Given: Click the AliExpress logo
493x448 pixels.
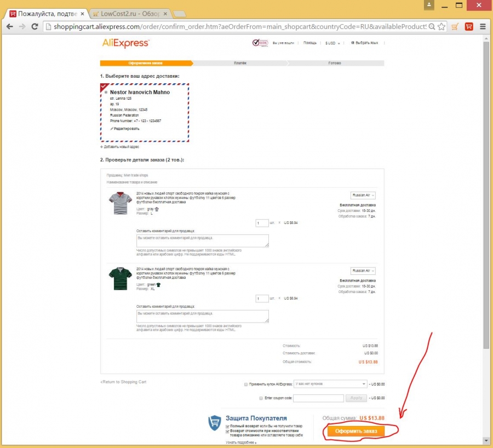Looking at the screenshot, I should 126,43.
